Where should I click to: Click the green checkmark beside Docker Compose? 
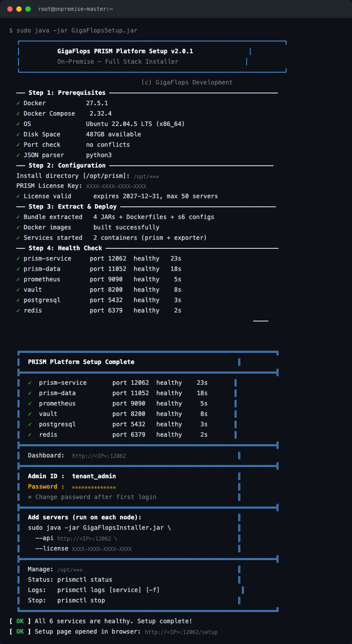(18, 113)
